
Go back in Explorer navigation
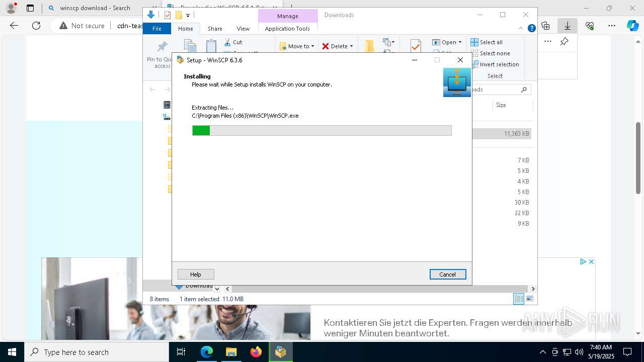pos(152,89)
